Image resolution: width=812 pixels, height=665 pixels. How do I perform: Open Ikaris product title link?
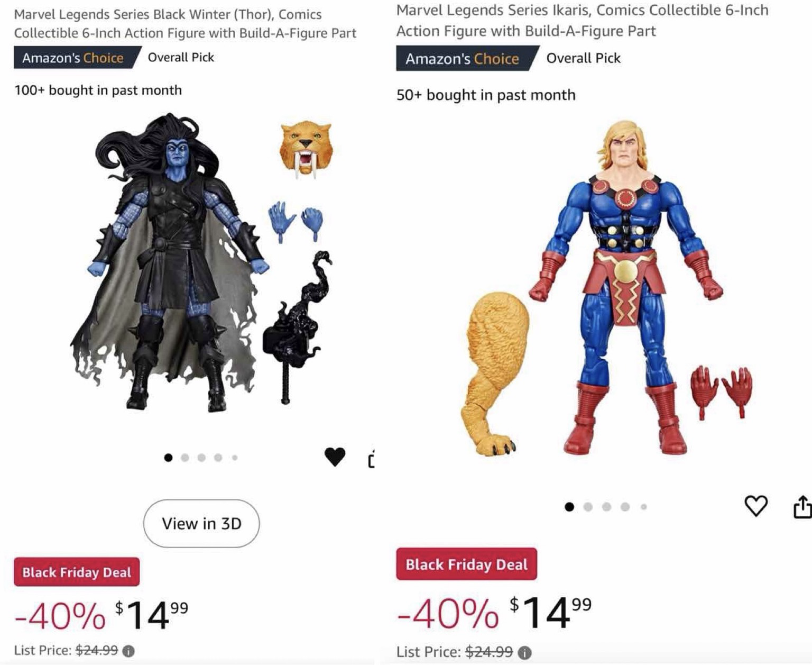pyautogui.click(x=582, y=21)
